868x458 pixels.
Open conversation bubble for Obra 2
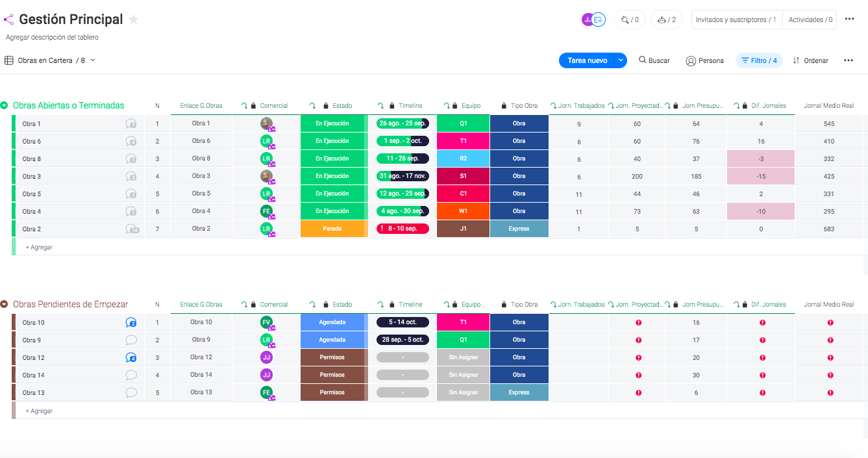tap(132, 229)
